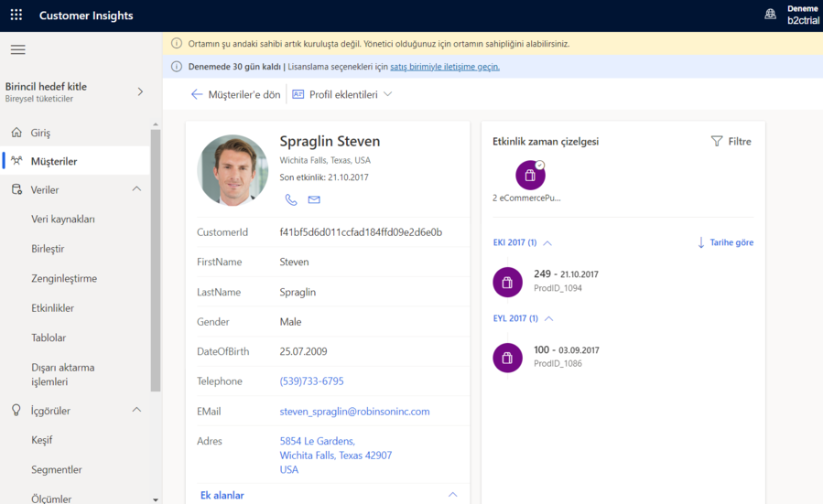Click the Filtre button label
The image size is (823, 504).
(740, 141)
